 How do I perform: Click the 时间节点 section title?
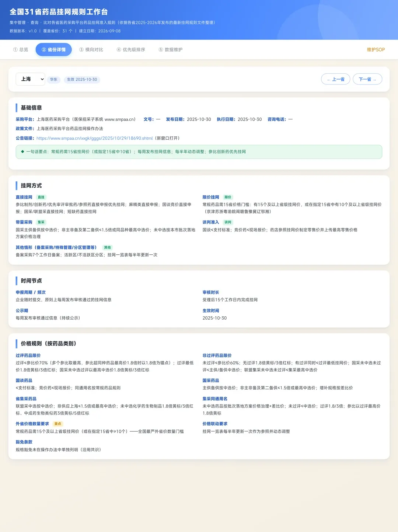coord(31,281)
